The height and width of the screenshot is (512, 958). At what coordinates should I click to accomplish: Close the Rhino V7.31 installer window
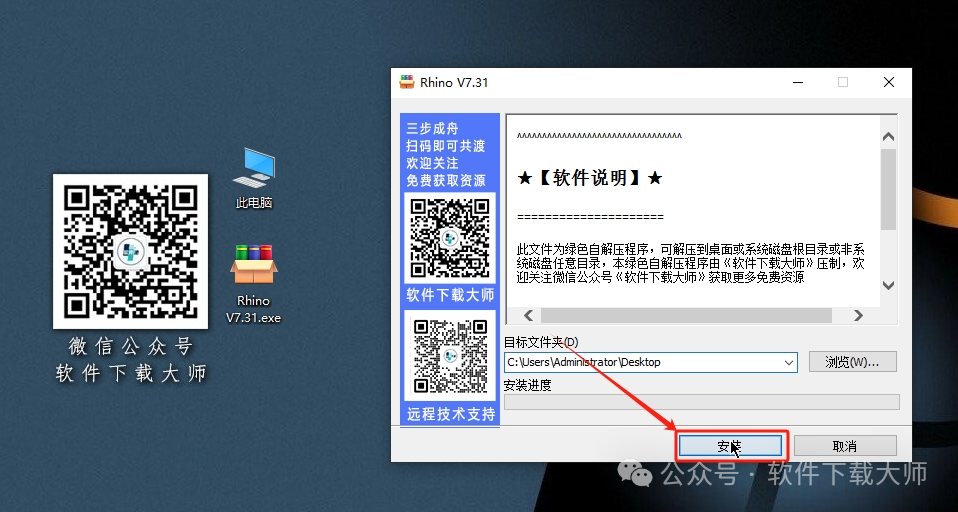(x=889, y=82)
